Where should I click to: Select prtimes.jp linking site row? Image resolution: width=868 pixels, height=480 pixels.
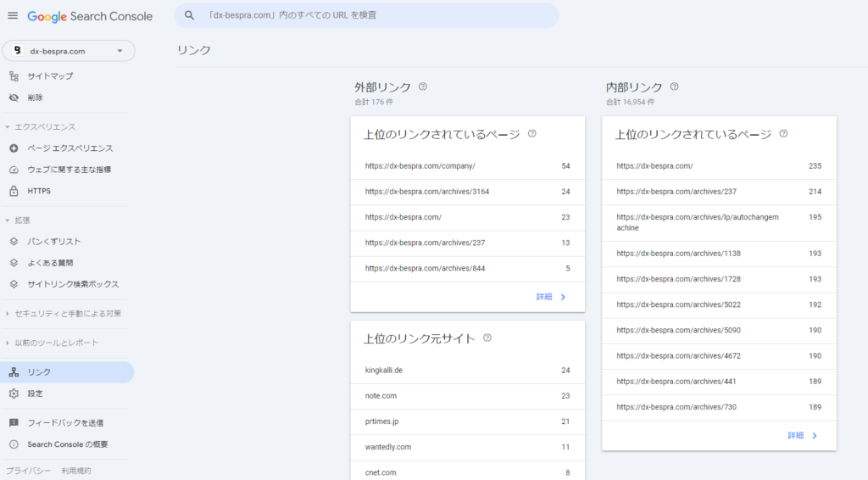468,421
